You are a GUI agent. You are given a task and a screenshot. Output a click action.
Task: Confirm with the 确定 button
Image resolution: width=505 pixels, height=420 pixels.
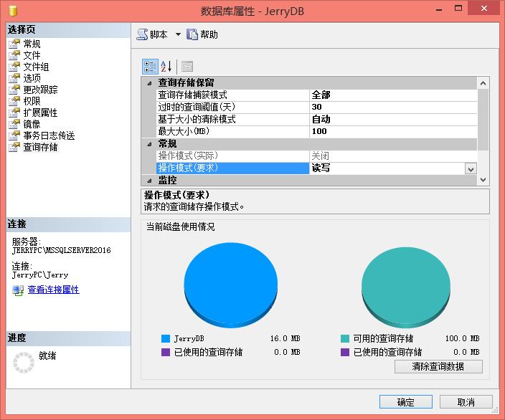point(405,402)
